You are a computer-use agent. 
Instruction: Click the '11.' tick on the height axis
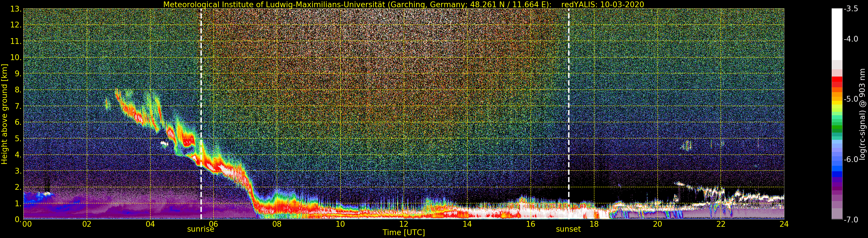coord(16,41)
